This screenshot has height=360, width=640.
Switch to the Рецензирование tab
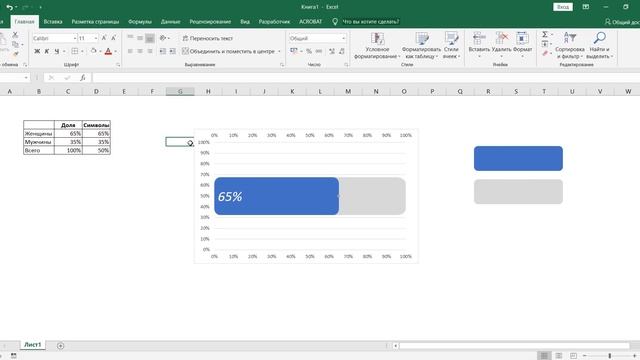tap(210, 22)
